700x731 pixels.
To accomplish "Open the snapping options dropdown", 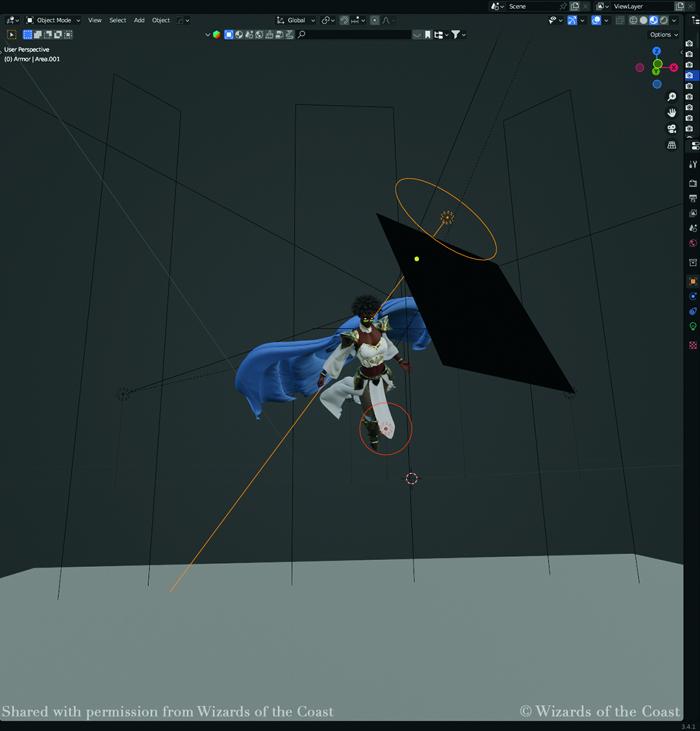I will coord(358,20).
